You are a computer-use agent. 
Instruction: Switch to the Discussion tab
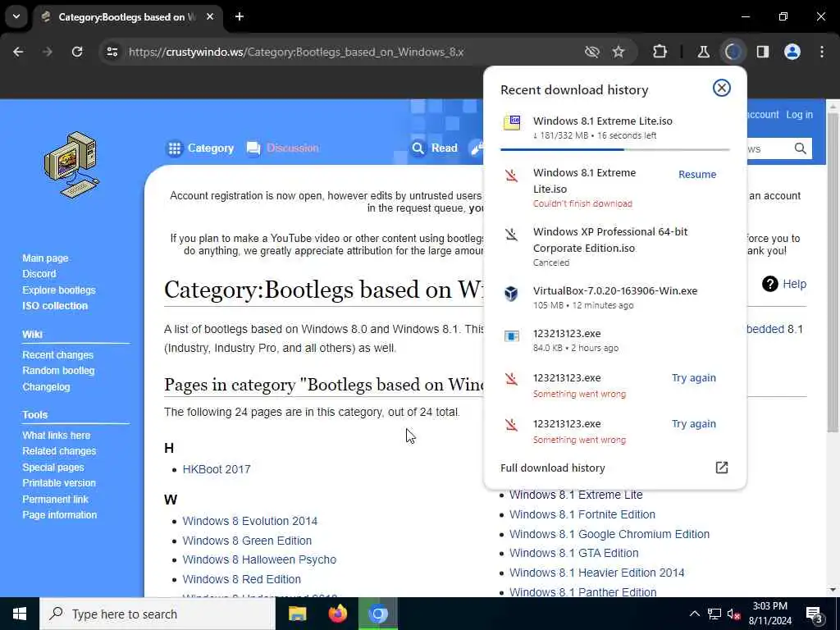click(x=283, y=148)
